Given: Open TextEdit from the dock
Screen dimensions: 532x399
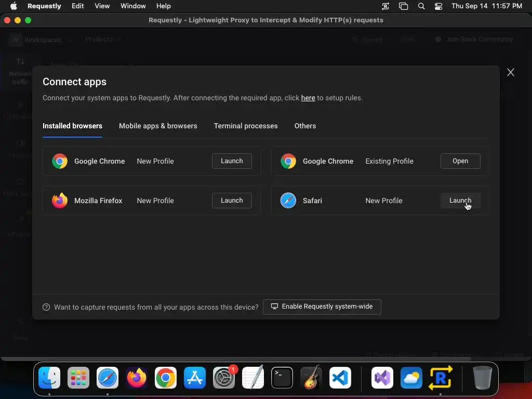Looking at the screenshot, I should [x=253, y=378].
